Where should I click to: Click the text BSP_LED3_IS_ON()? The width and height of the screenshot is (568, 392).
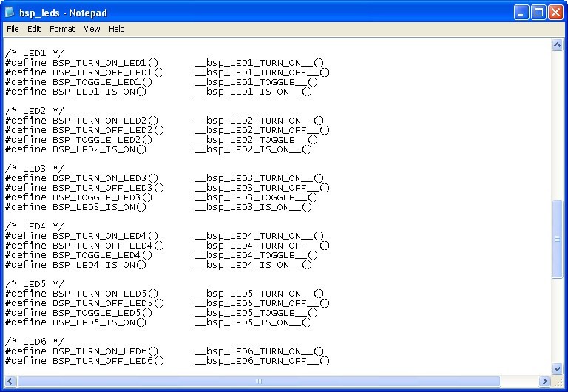[100, 207]
